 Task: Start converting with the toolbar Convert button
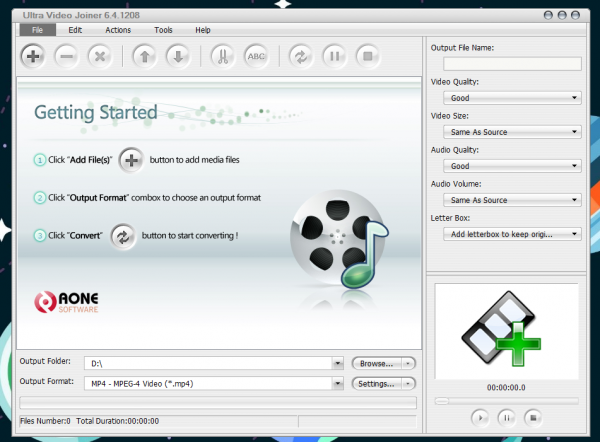click(301, 56)
